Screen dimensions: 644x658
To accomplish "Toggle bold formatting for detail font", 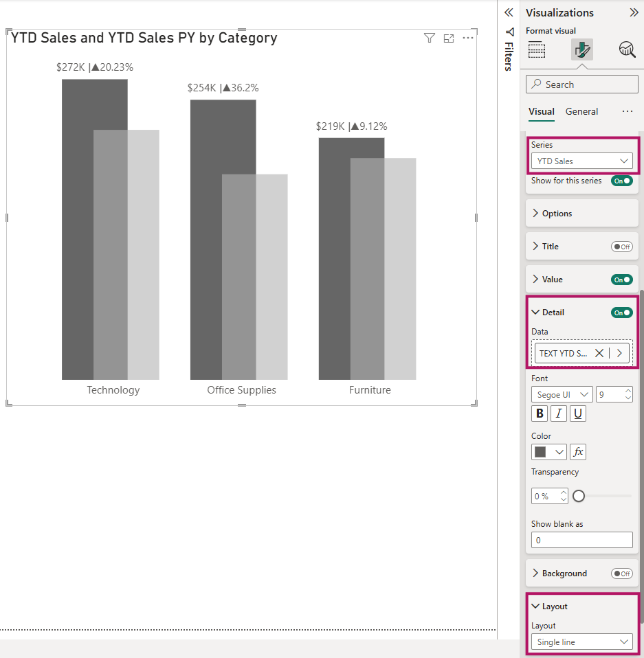I will [x=540, y=413].
